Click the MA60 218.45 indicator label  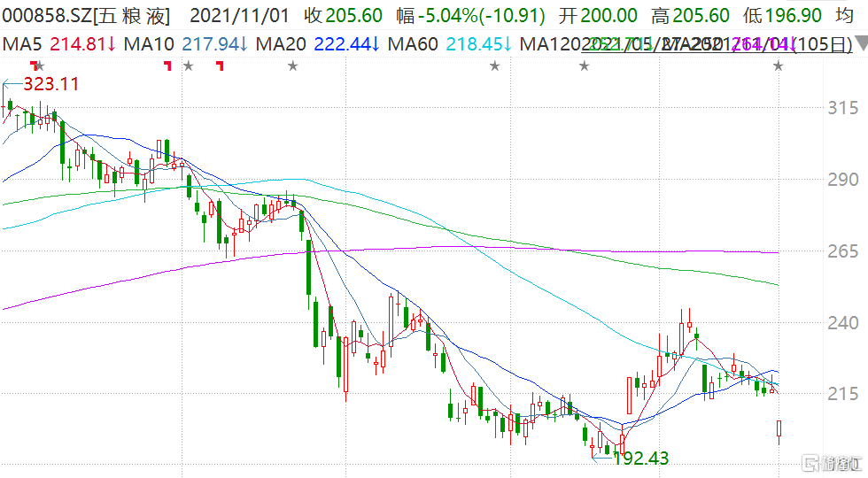tap(450, 43)
